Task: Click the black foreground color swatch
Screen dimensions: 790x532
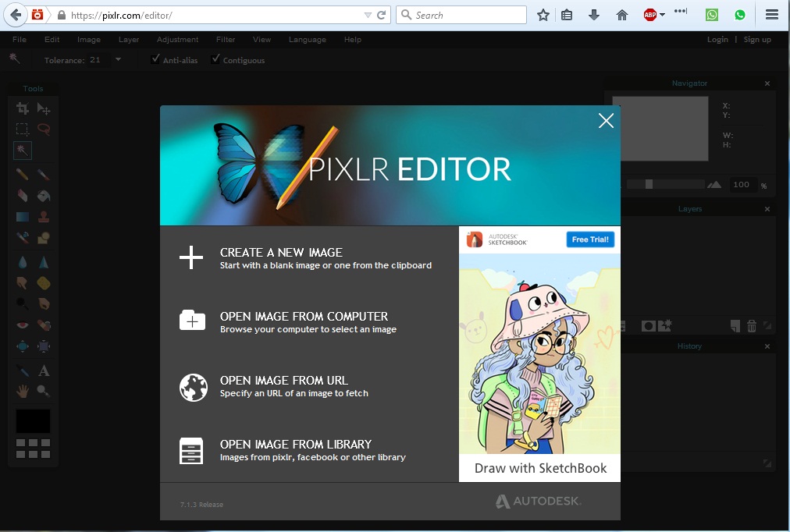Action: point(33,420)
